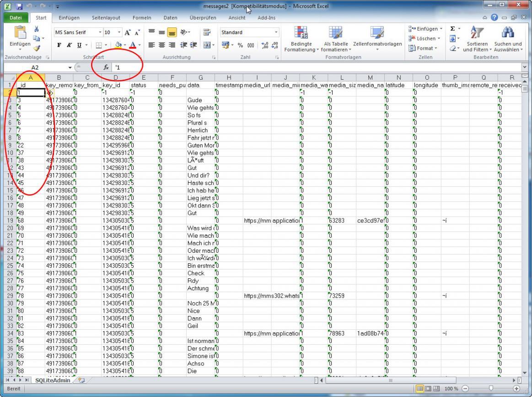The image size is (532, 397).
Task: Expand the name box dropdown A2
Action: coord(70,67)
